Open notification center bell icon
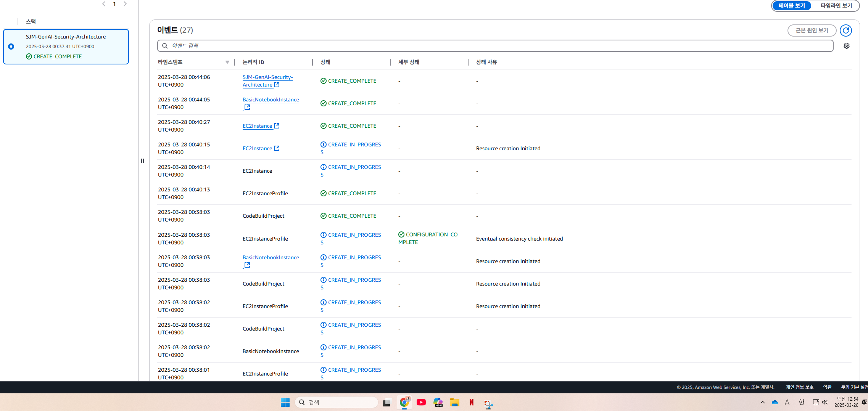Screen dimensions: 868x411 click(x=864, y=402)
